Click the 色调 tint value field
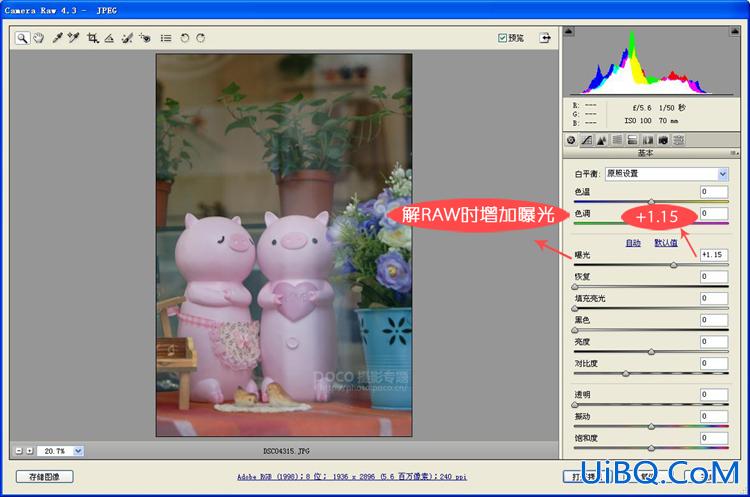Screen dimensions: 750x497 714,213
